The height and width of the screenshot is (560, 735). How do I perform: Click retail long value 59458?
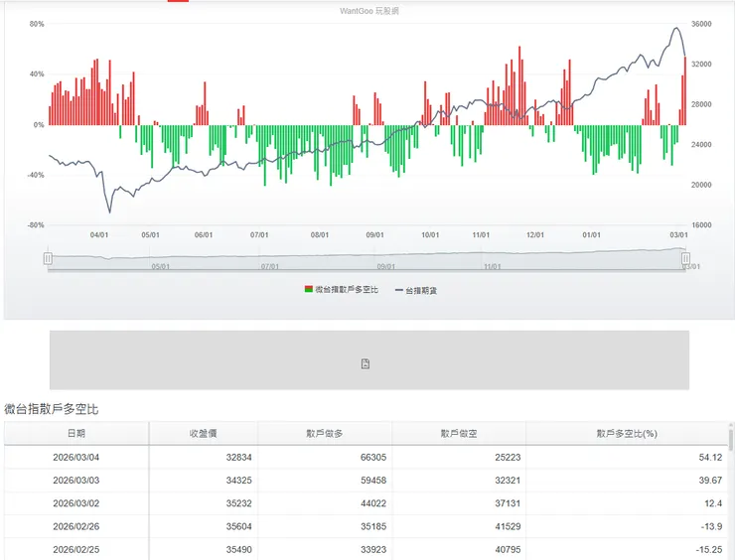pyautogui.click(x=373, y=481)
